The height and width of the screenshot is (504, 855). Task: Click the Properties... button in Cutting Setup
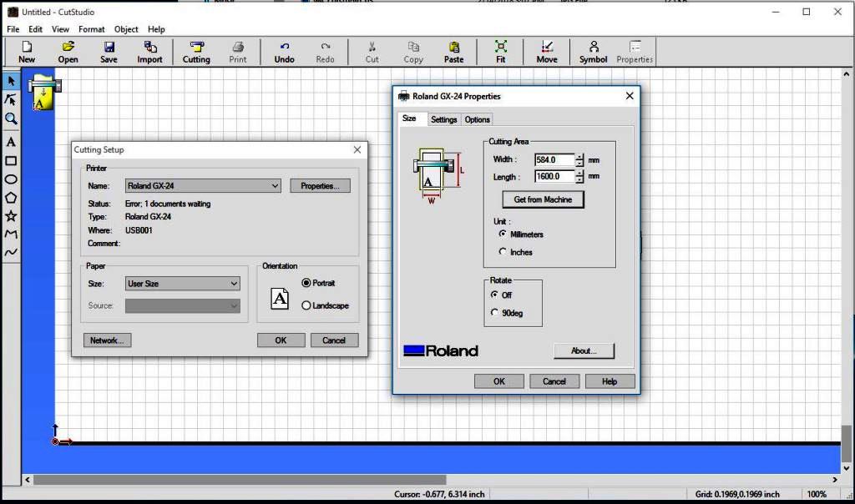pos(320,186)
